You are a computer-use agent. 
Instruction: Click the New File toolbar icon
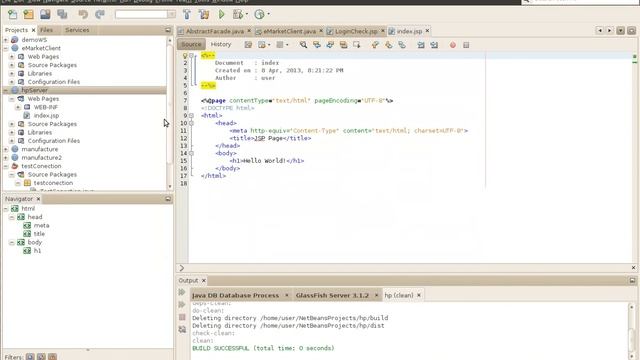pyautogui.click(x=12, y=15)
